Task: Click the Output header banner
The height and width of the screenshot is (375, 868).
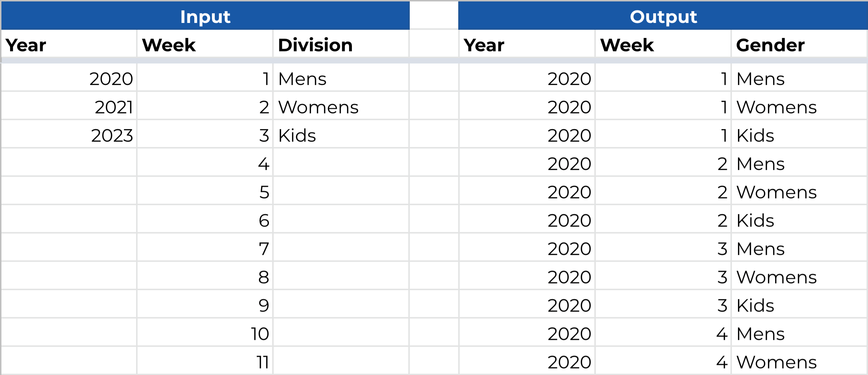Action: pos(663,16)
